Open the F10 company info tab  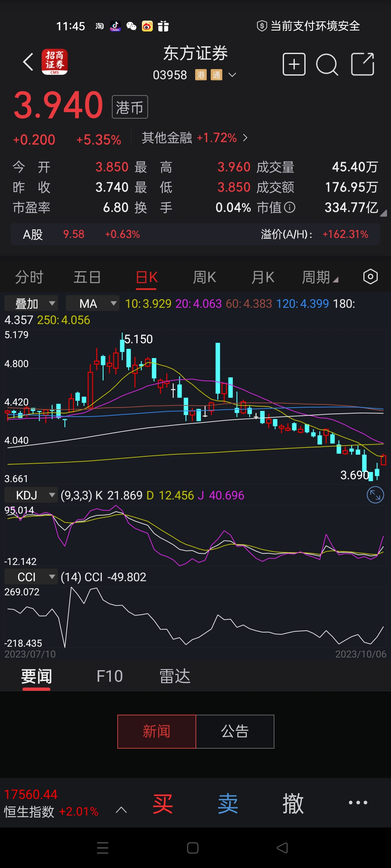pyautogui.click(x=110, y=676)
